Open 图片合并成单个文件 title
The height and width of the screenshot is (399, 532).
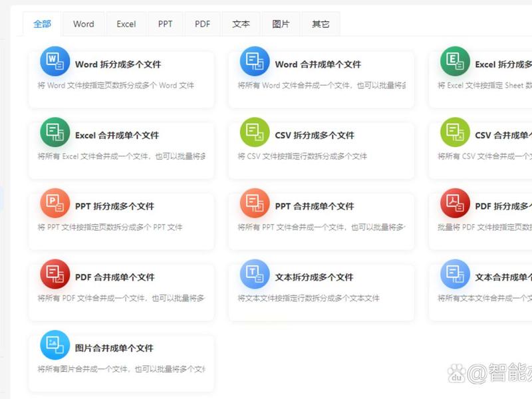click(x=114, y=348)
